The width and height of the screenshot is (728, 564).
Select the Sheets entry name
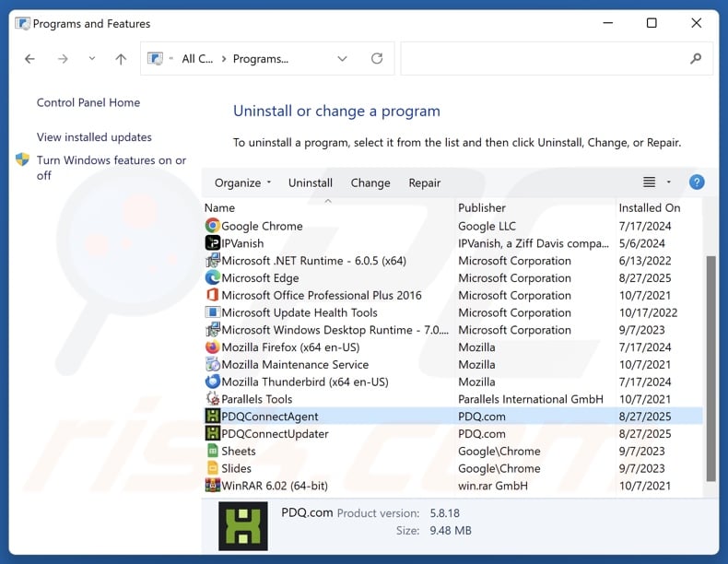coord(238,452)
